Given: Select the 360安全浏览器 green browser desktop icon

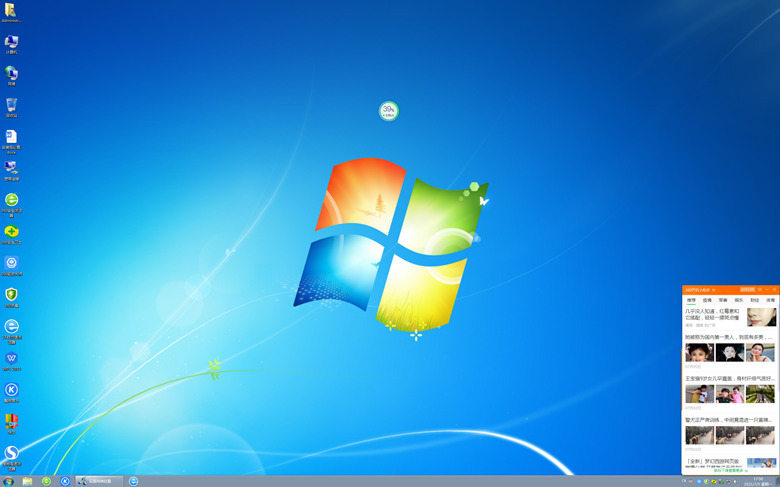Looking at the screenshot, I should pyautogui.click(x=11, y=205).
